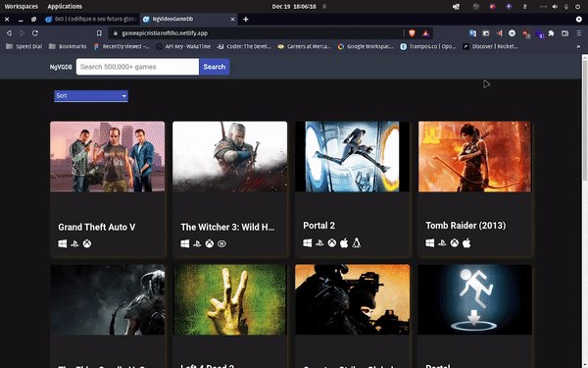Open the Portal 2 cover image
588x368 pixels.
(353, 157)
